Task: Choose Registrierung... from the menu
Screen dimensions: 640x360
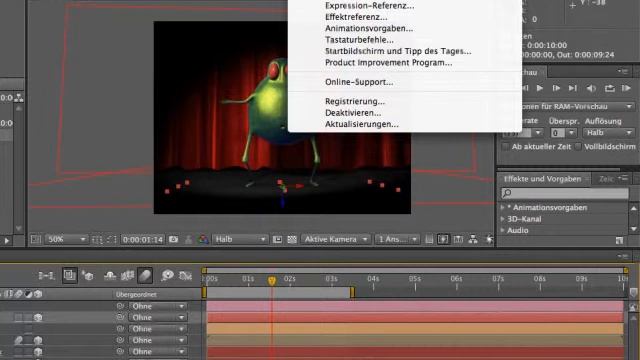Action: (355, 101)
